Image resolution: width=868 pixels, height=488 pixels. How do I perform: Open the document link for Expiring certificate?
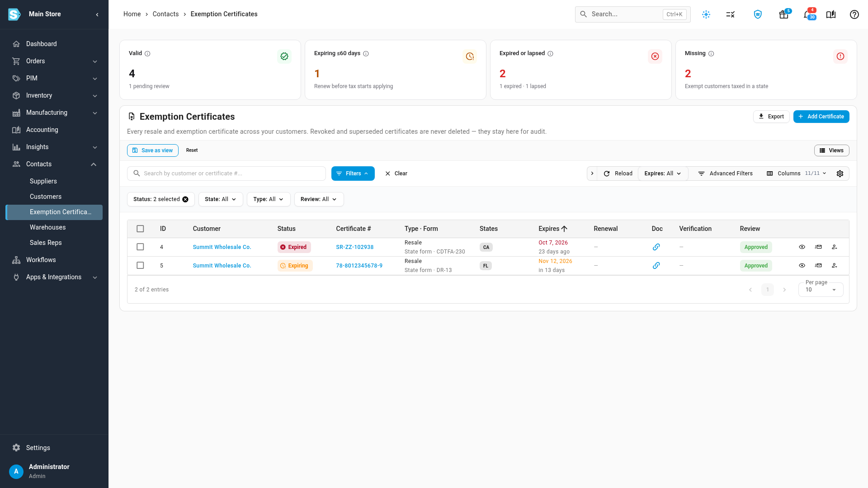(656, 266)
